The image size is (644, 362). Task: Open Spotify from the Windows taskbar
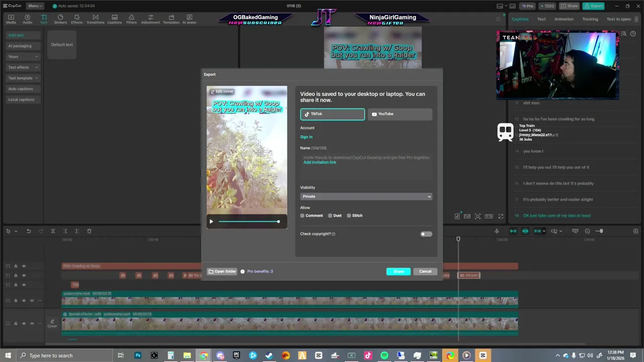384,355
